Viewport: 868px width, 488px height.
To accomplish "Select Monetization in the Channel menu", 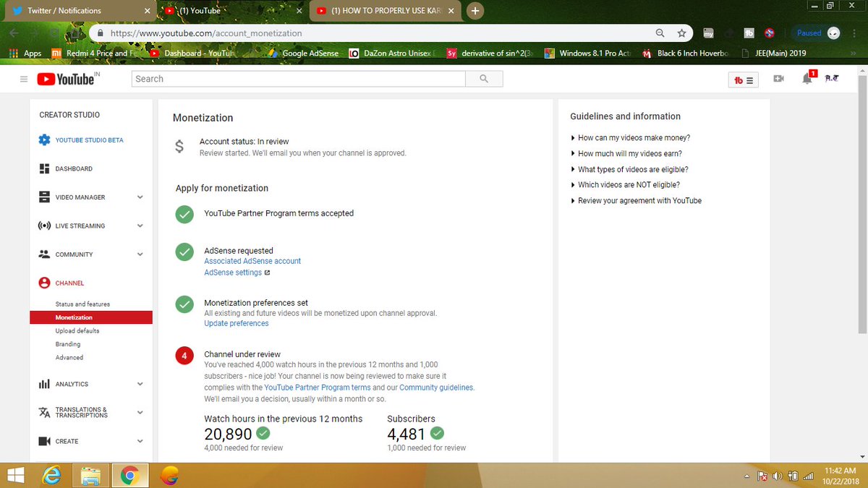I will point(91,317).
